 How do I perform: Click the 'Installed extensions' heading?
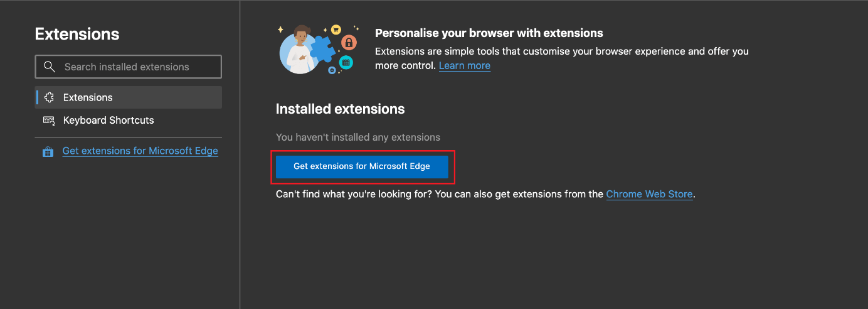341,109
